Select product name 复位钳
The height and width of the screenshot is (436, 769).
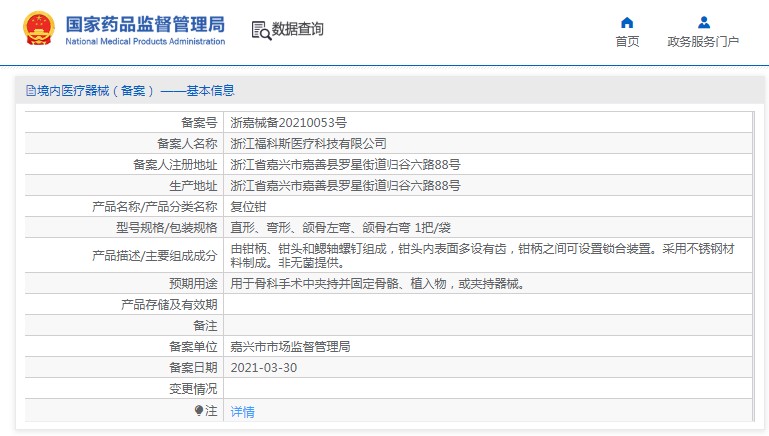pos(248,207)
